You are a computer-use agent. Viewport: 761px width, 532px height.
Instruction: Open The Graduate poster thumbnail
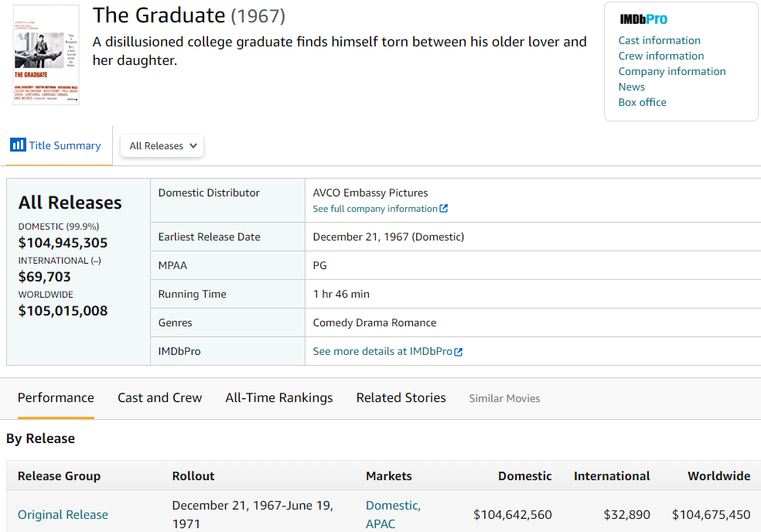[46, 55]
